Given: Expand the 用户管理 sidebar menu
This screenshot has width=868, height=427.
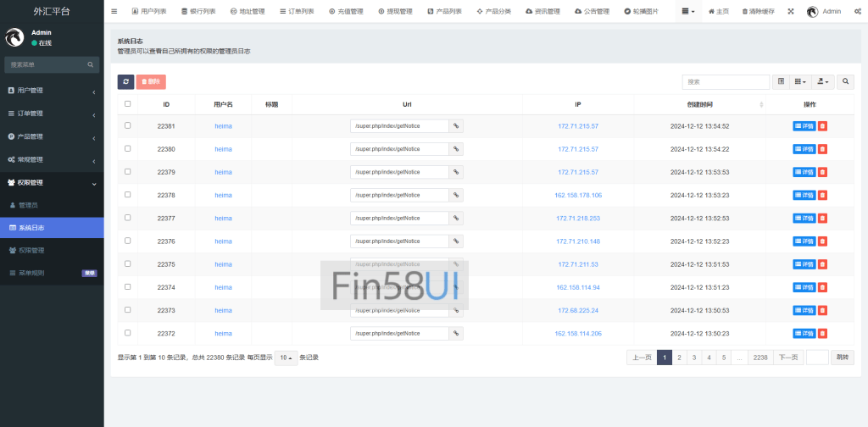Looking at the screenshot, I should (x=51, y=91).
